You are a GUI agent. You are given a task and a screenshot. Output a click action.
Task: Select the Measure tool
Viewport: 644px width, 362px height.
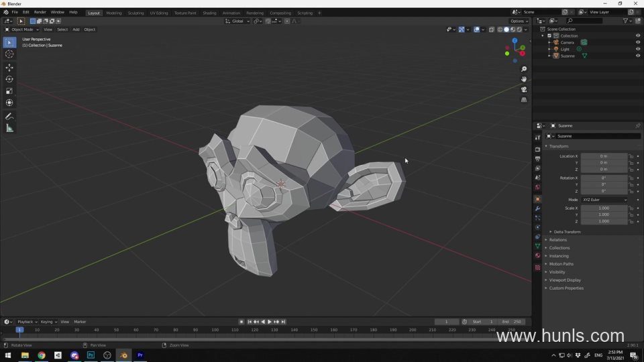(9, 129)
